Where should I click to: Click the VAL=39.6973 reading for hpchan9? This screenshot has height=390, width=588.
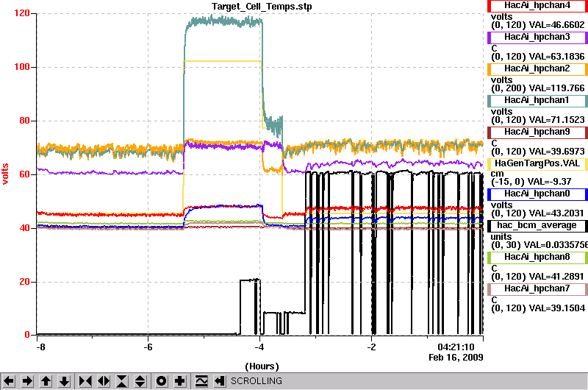[x=556, y=152]
